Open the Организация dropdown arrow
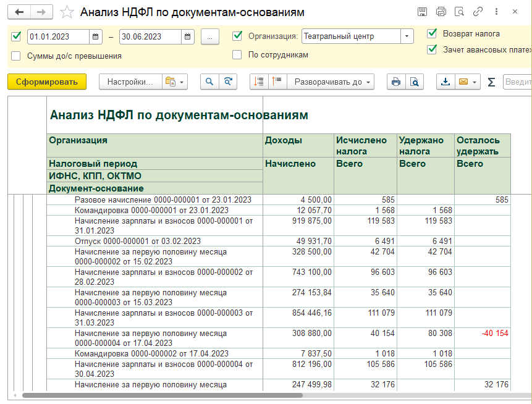Image resolution: width=532 pixels, height=404 pixels. 407,36
